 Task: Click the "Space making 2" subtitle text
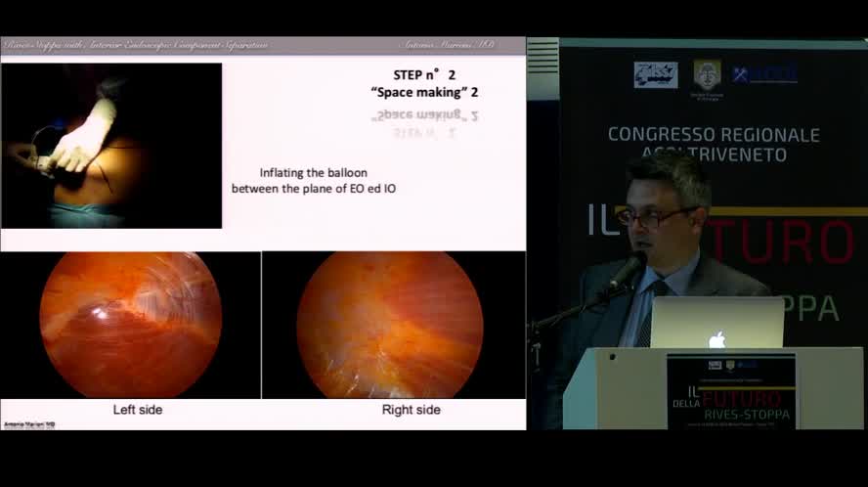pyautogui.click(x=424, y=93)
